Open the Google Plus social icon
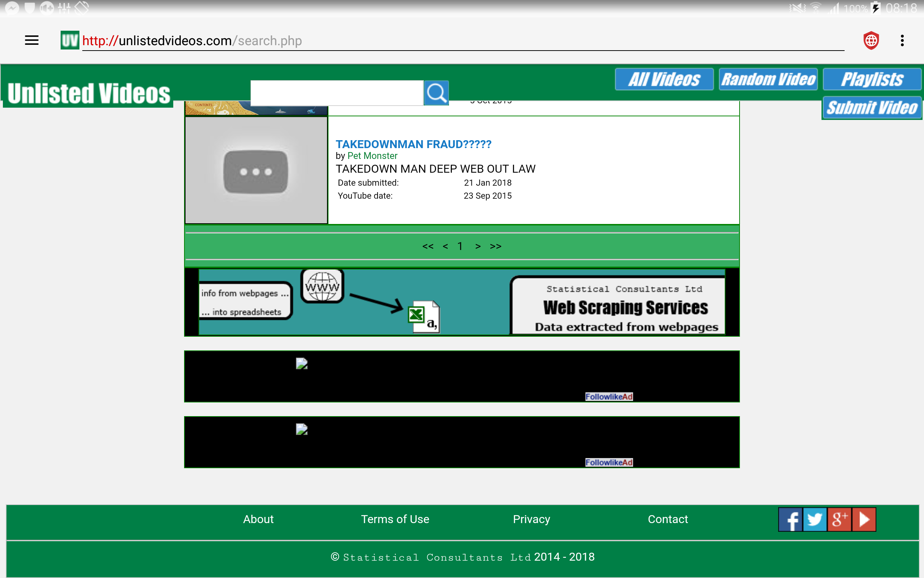924x578 pixels. coord(839,519)
